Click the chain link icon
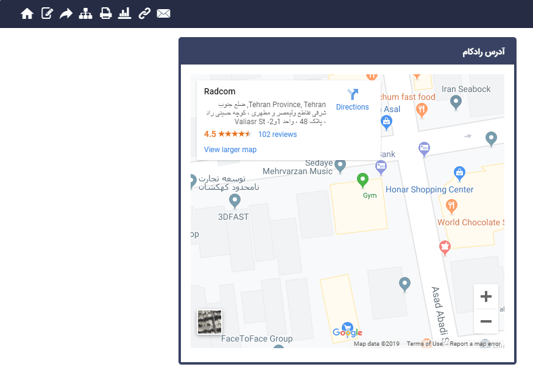 pyautogui.click(x=144, y=13)
